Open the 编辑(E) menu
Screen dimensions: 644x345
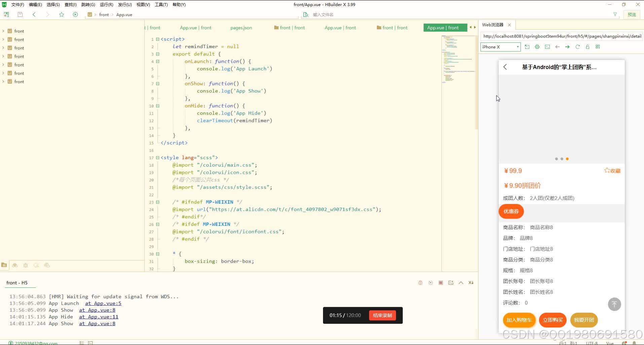[x=35, y=4]
